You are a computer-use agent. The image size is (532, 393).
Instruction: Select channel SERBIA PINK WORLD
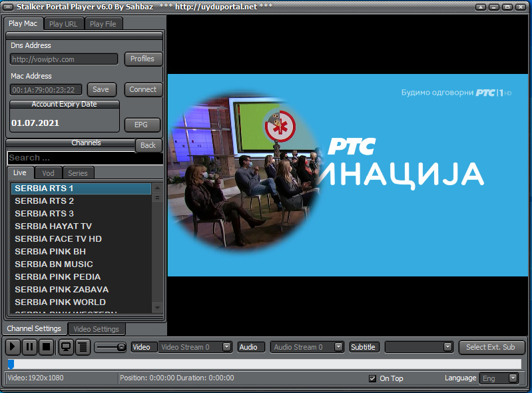(x=81, y=302)
